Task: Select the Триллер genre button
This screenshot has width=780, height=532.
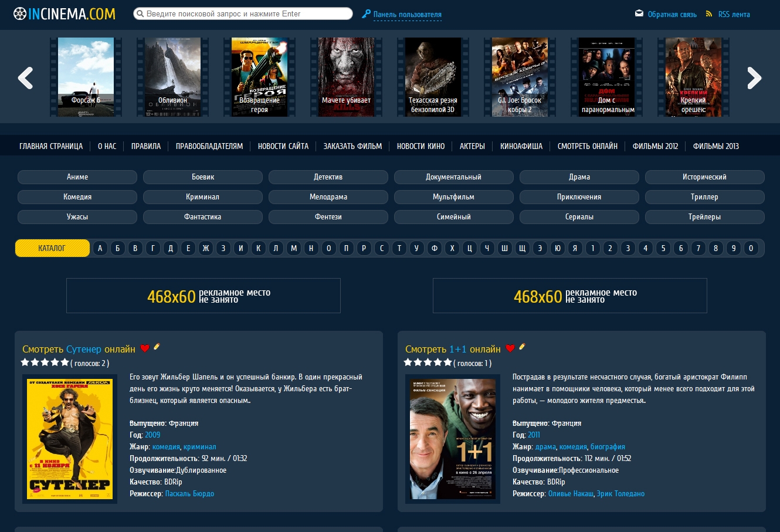Action: pos(705,197)
